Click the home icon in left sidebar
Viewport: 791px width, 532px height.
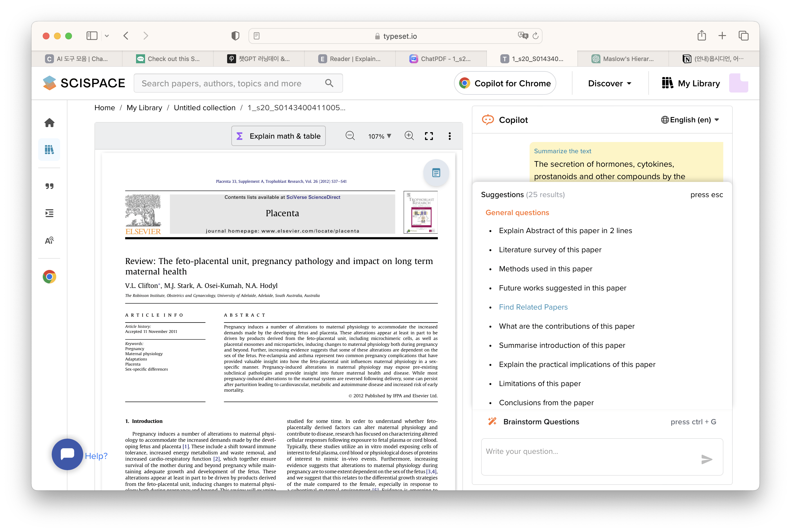49,123
